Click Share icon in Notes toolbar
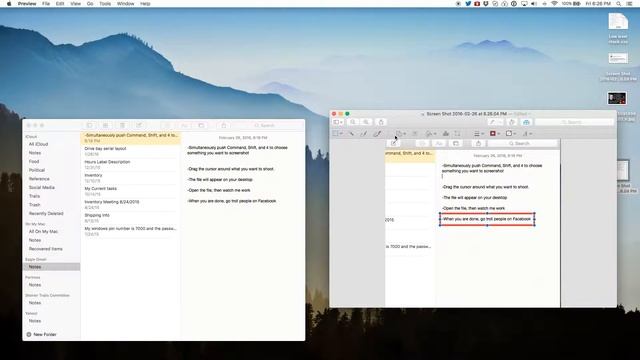Viewport: 640px width, 360px height. pyautogui.click(x=224, y=125)
